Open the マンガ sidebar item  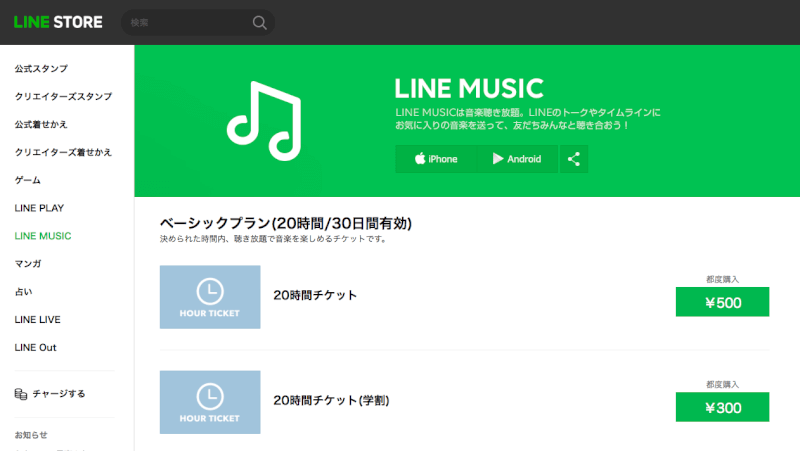click(28, 264)
